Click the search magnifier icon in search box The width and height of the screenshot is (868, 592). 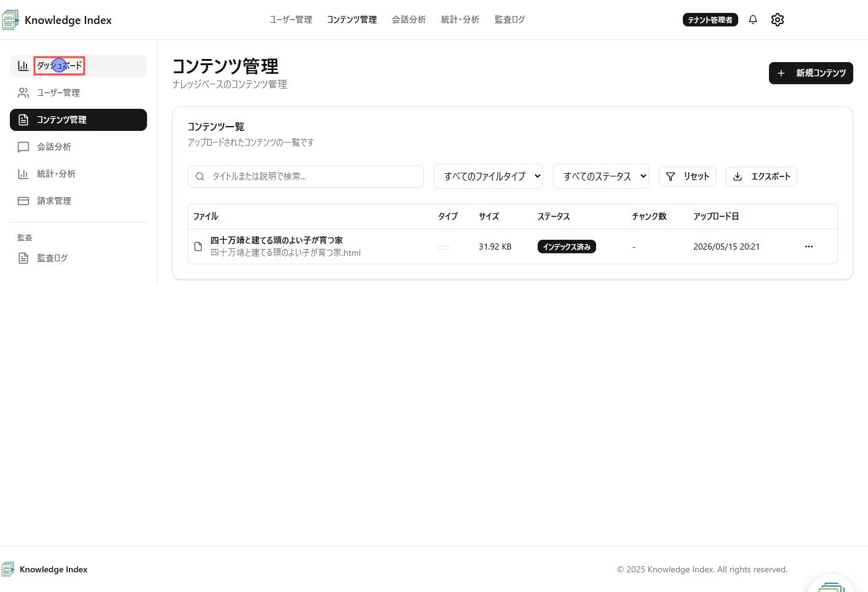200,176
